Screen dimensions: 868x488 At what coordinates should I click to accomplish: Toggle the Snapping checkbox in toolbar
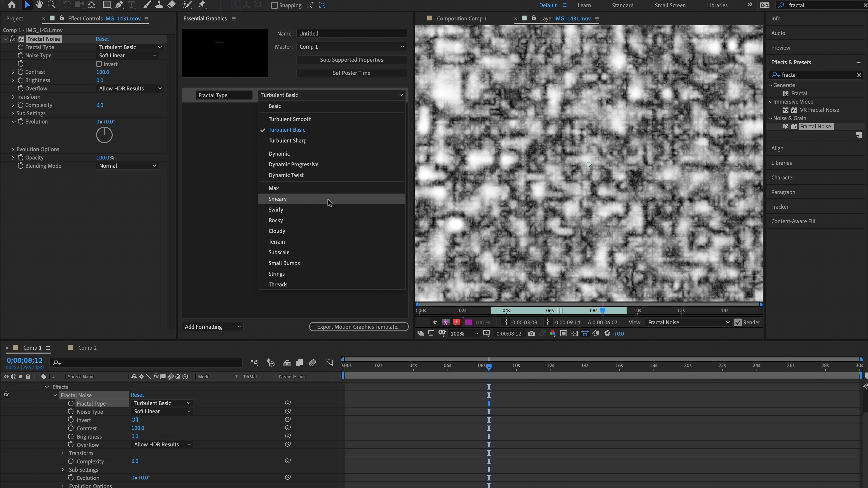(273, 5)
